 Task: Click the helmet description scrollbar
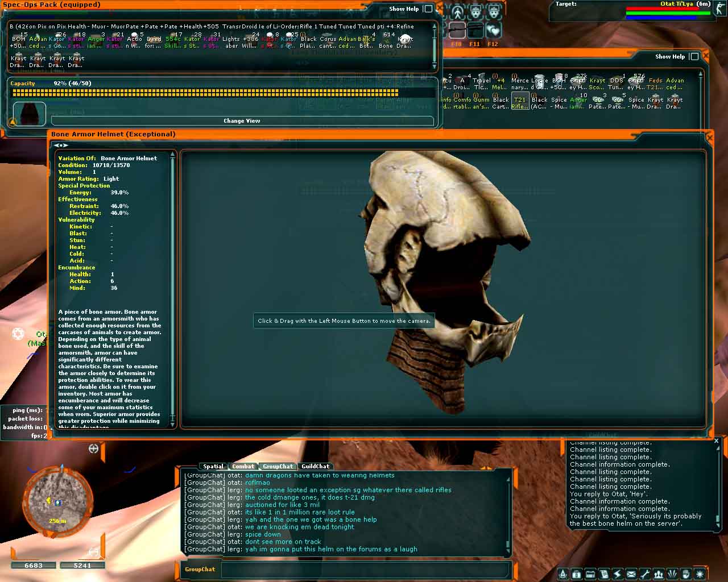(173, 289)
